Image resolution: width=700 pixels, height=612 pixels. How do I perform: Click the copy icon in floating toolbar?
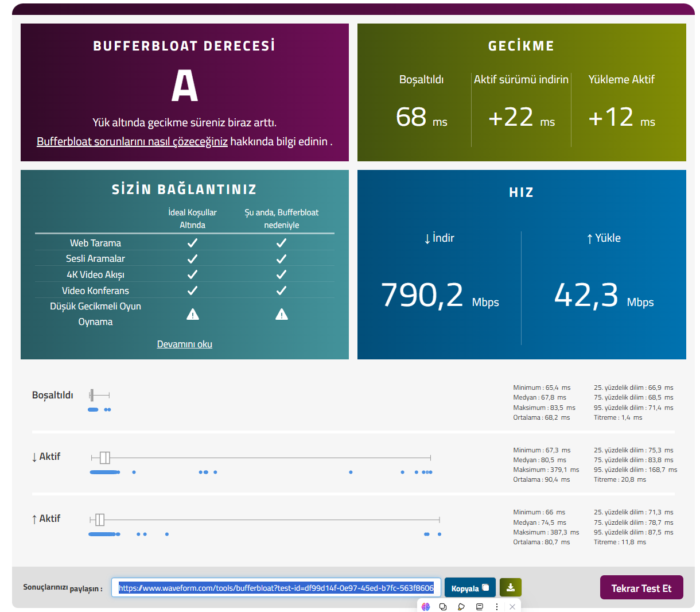443,606
